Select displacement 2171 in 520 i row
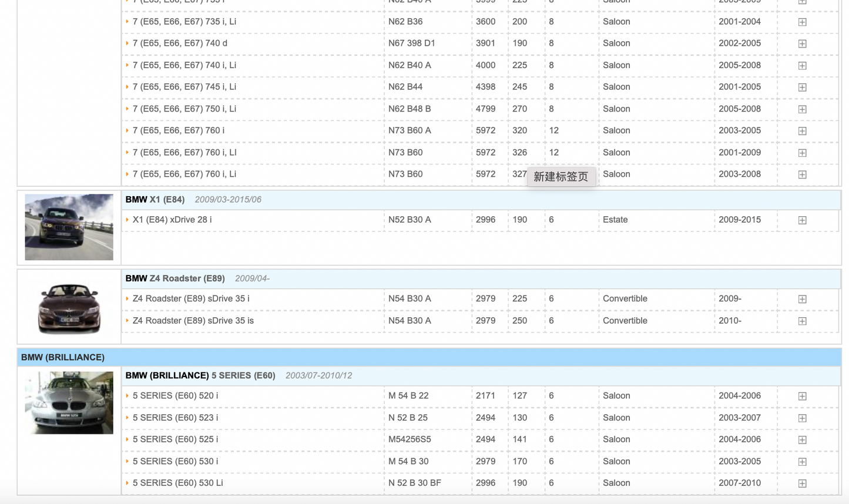The height and width of the screenshot is (504, 849). [x=485, y=396]
